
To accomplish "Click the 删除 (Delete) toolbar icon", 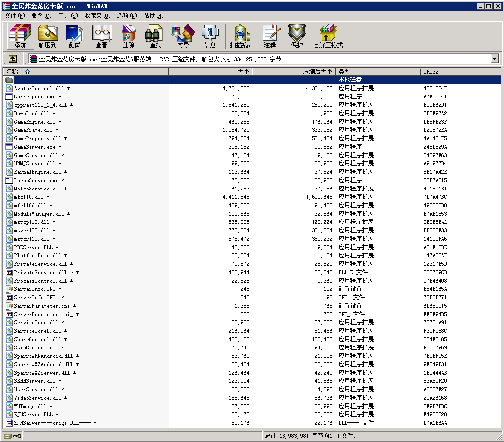I will coord(128,36).
